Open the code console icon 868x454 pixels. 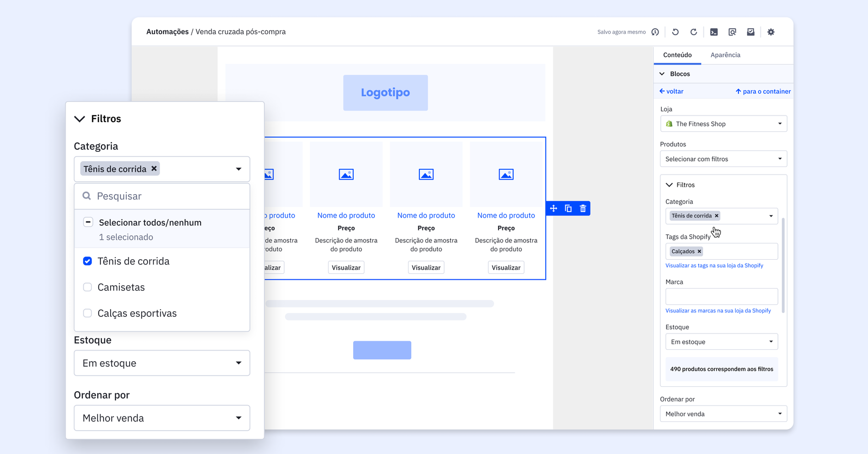[x=714, y=32]
